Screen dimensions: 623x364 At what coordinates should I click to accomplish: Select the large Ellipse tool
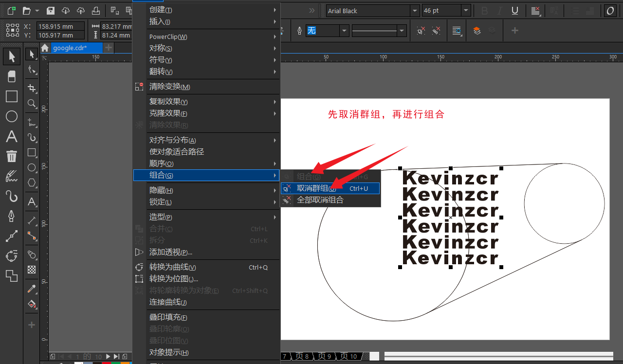coord(12,116)
